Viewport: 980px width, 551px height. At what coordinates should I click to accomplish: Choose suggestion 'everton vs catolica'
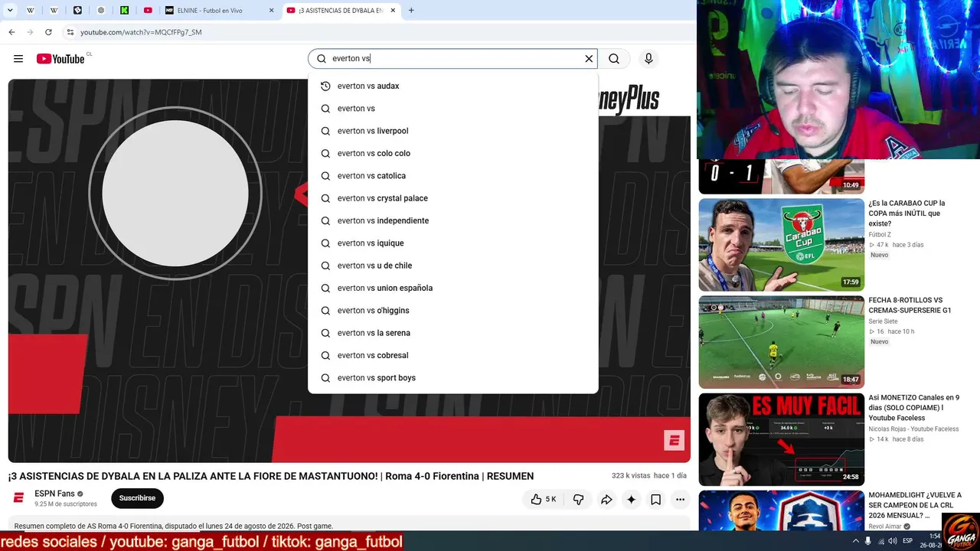(x=453, y=176)
